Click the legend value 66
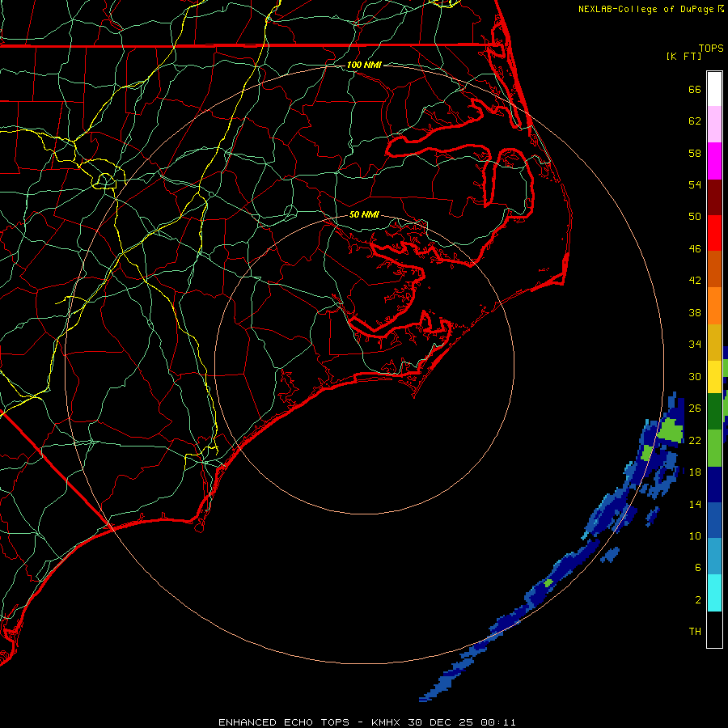Image resolution: width=728 pixels, height=728 pixels. (695, 89)
